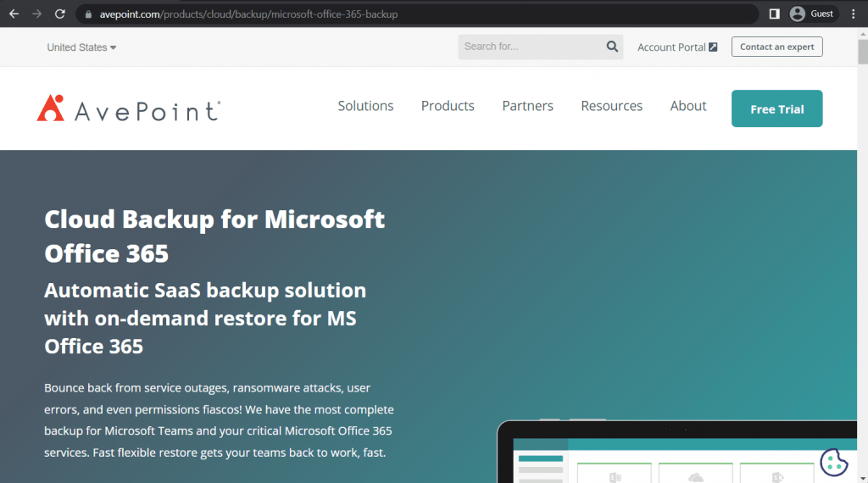Open the Partners menu
This screenshot has height=483, width=868.
pyautogui.click(x=527, y=106)
